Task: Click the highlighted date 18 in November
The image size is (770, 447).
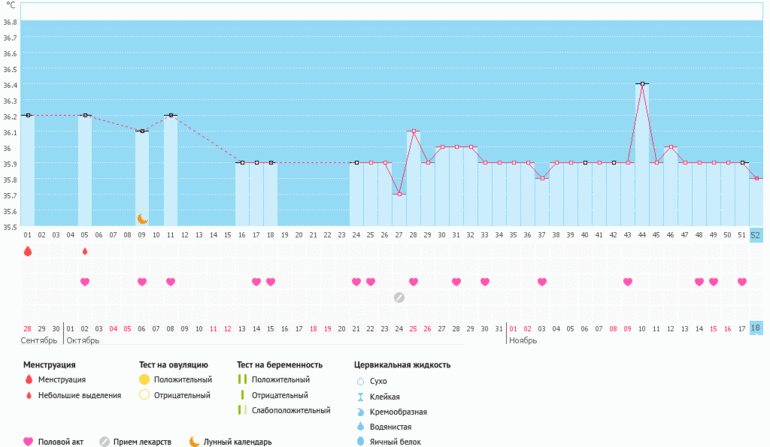Action: pyautogui.click(x=756, y=328)
